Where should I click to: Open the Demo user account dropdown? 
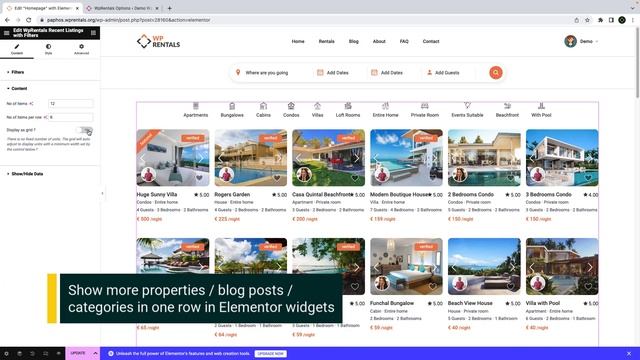(581, 41)
